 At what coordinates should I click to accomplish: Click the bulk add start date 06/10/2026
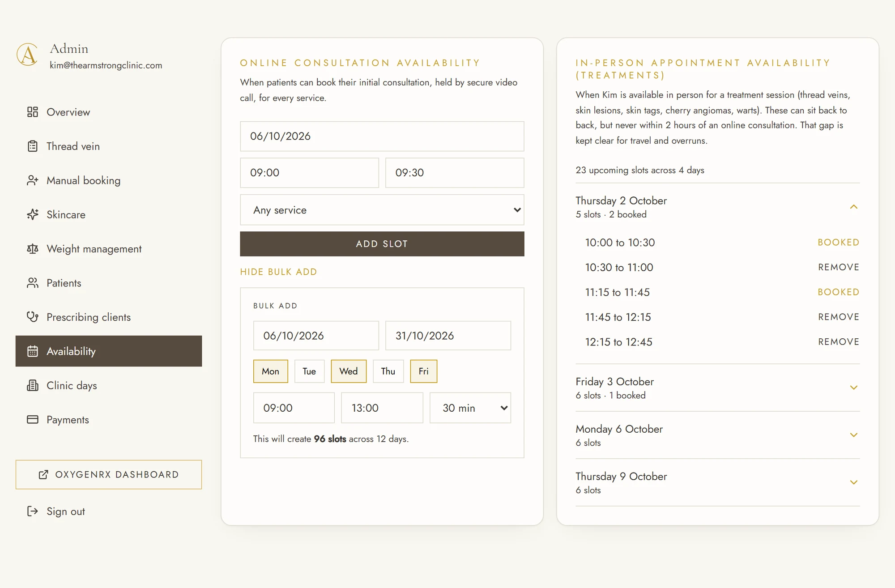tap(316, 336)
